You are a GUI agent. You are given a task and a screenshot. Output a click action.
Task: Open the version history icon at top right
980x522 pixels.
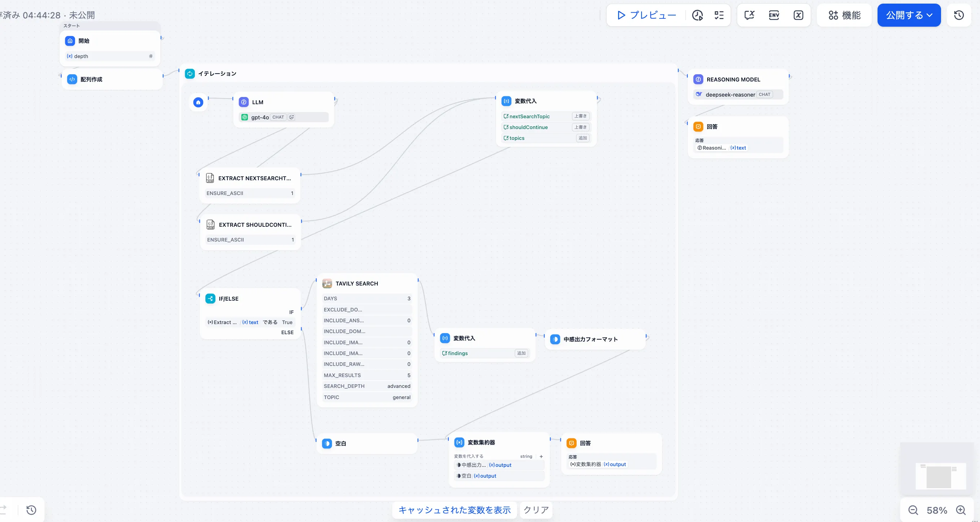959,15
